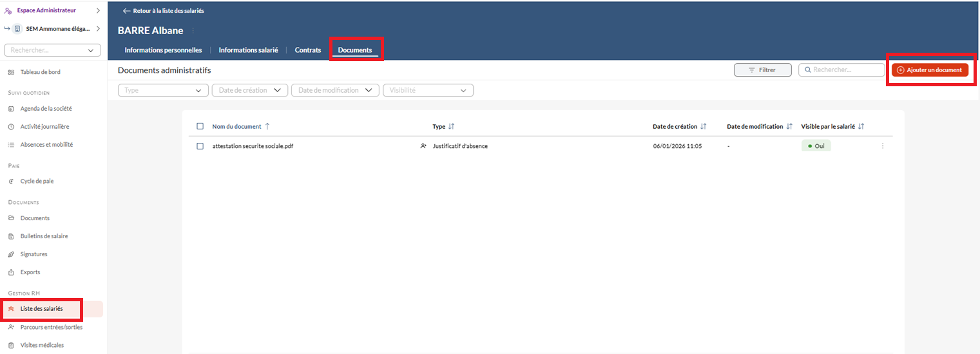Image resolution: width=980 pixels, height=354 pixels.
Task: Sort the Type column
Action: tap(451, 127)
